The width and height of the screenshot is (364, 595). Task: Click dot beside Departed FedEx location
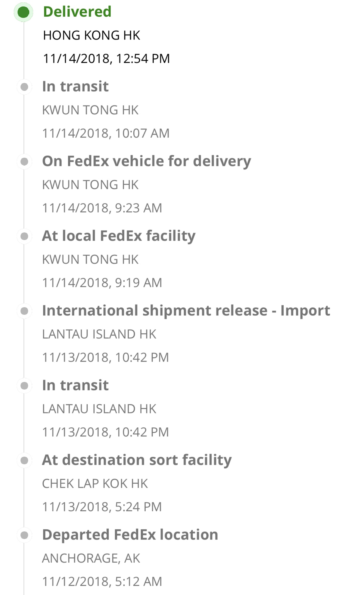(24, 535)
